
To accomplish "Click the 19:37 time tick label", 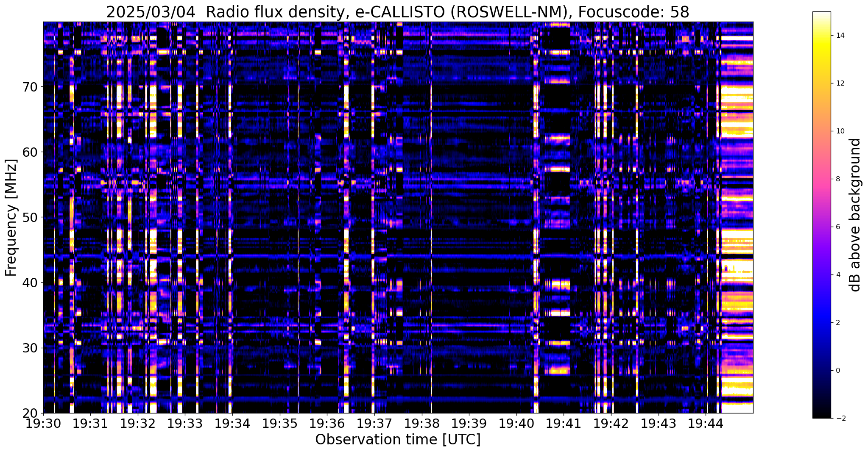I will tap(374, 423).
